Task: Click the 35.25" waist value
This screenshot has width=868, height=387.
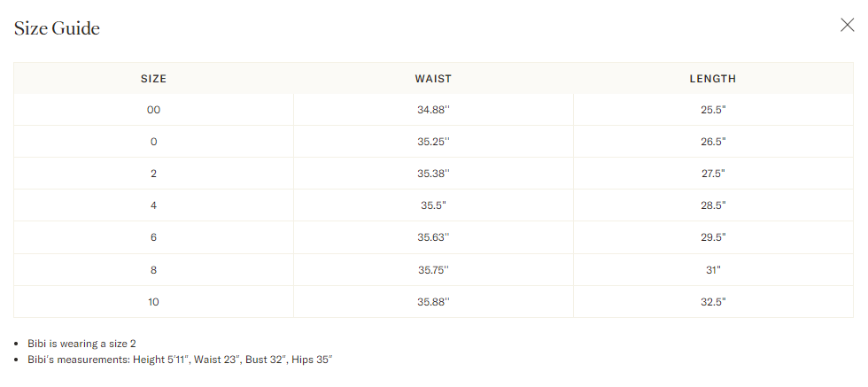Action: [433, 142]
